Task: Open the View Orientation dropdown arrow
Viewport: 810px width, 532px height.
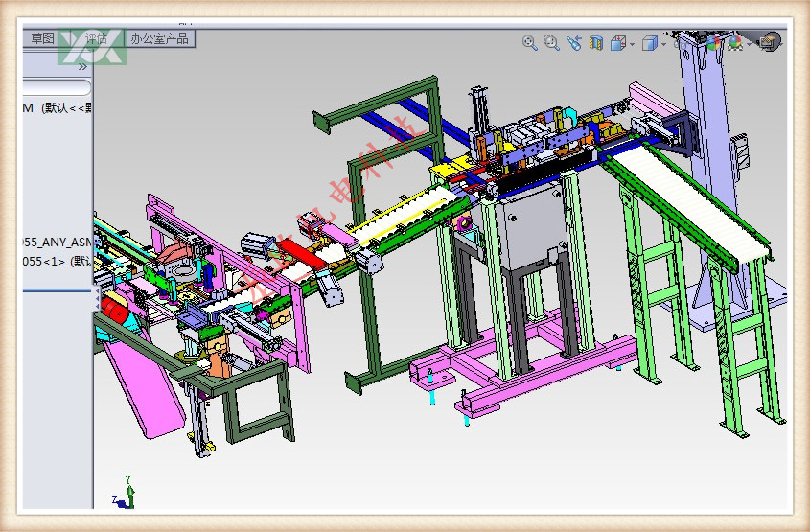Action: tap(632, 43)
